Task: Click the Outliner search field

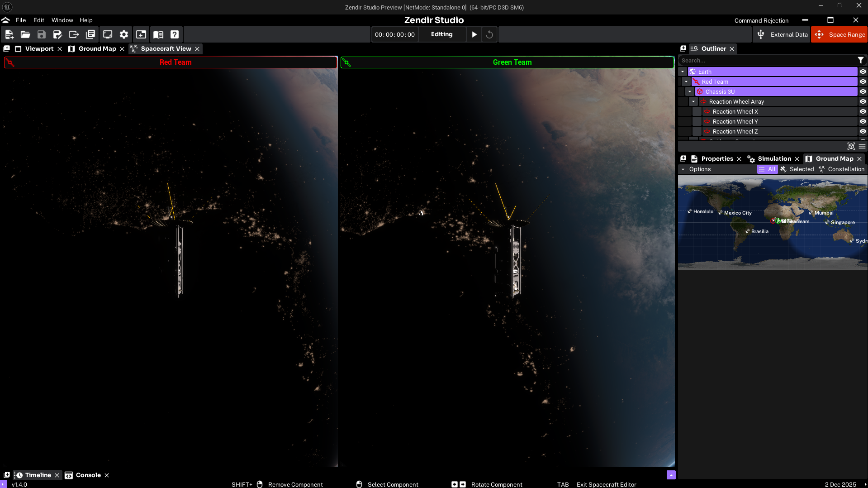Action: (x=767, y=60)
